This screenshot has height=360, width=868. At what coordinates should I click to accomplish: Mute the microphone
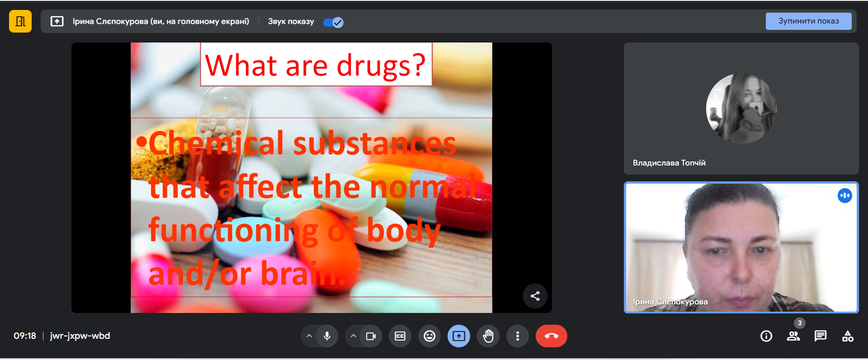[327, 336]
